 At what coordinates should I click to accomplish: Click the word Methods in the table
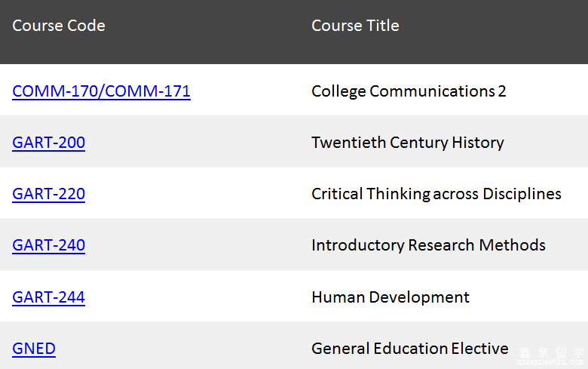pos(516,245)
